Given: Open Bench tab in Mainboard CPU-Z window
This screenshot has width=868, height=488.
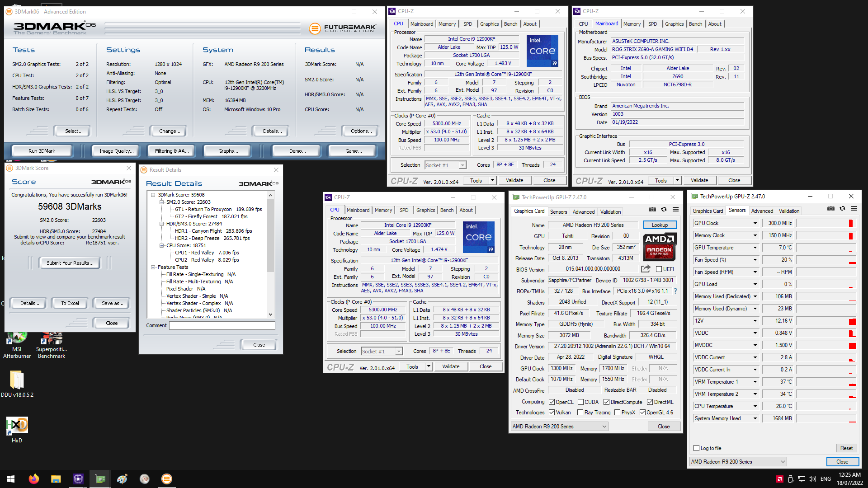Looking at the screenshot, I should [x=695, y=24].
